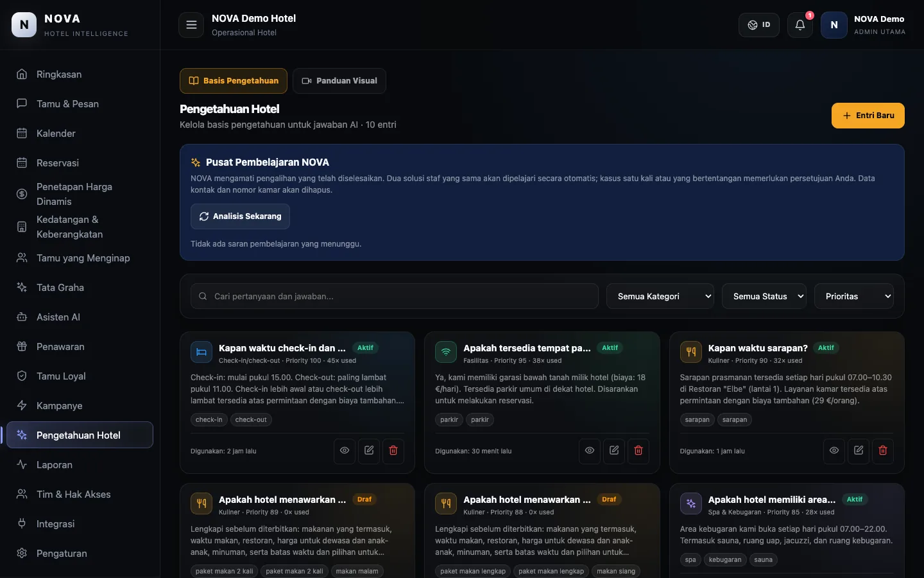Open the hamburger sidebar menu
Screen dimensions: 924x578
191,25
